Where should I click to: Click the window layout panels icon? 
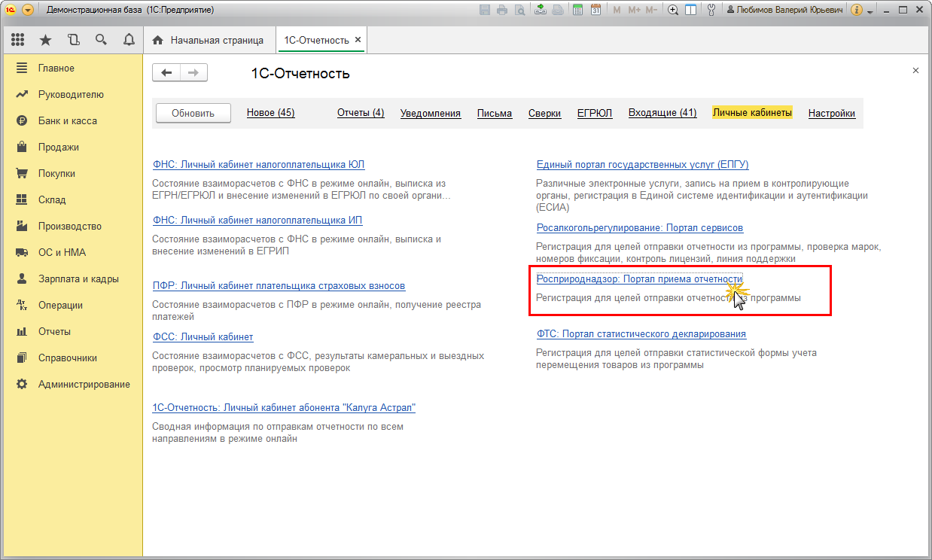coord(690,10)
